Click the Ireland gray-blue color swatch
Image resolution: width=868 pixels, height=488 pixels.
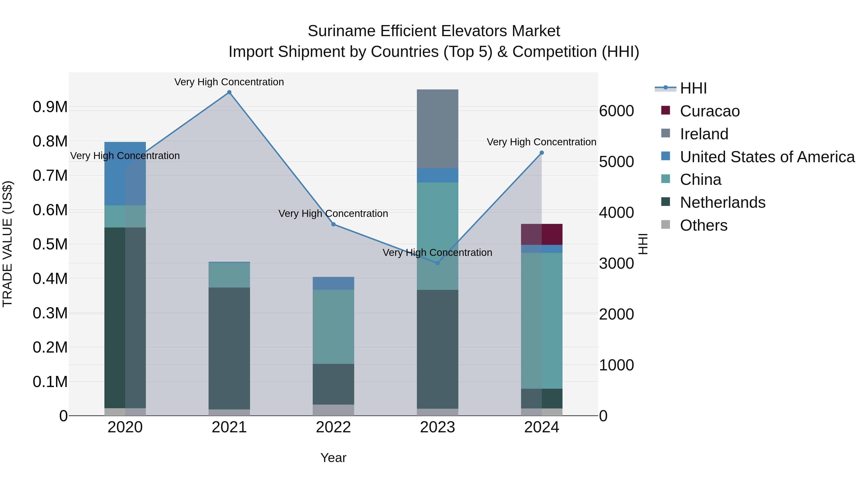pyautogui.click(x=665, y=133)
